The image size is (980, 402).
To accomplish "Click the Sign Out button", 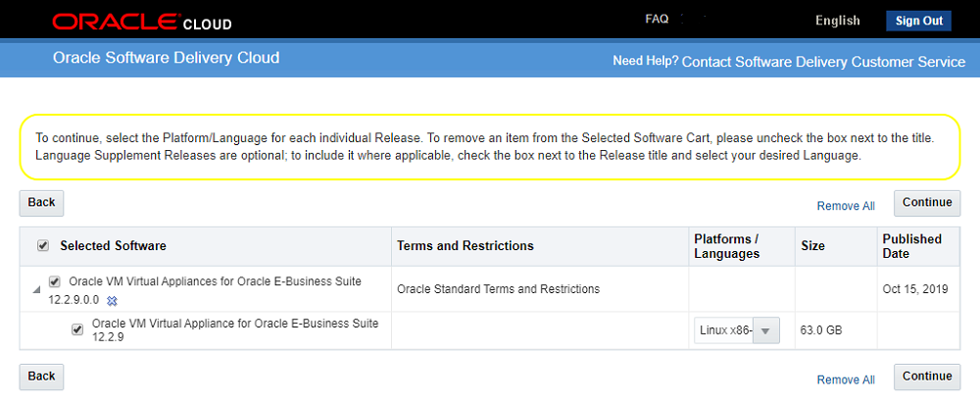I will [918, 21].
